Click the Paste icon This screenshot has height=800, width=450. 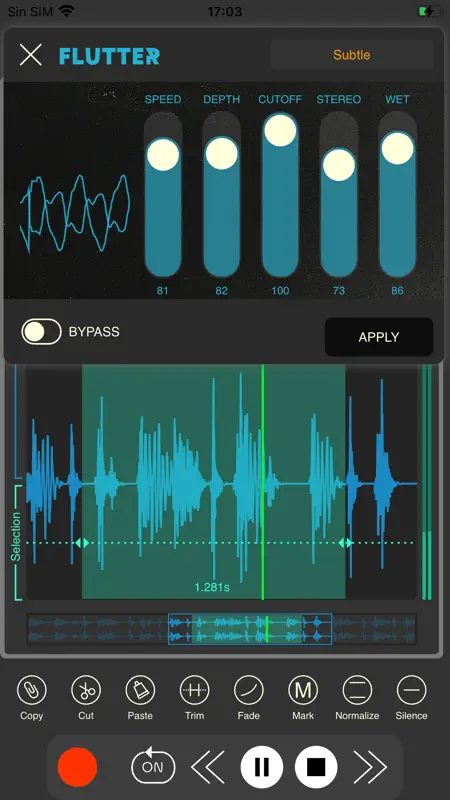click(x=140, y=690)
